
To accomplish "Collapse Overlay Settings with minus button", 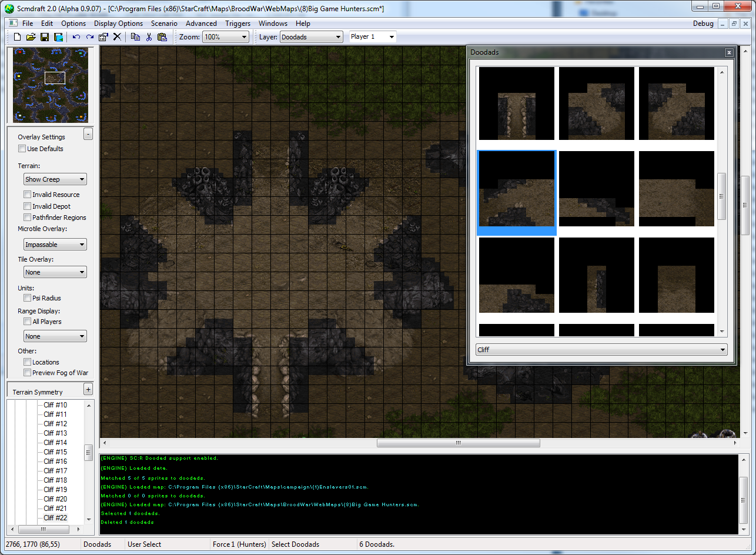I will (x=88, y=134).
